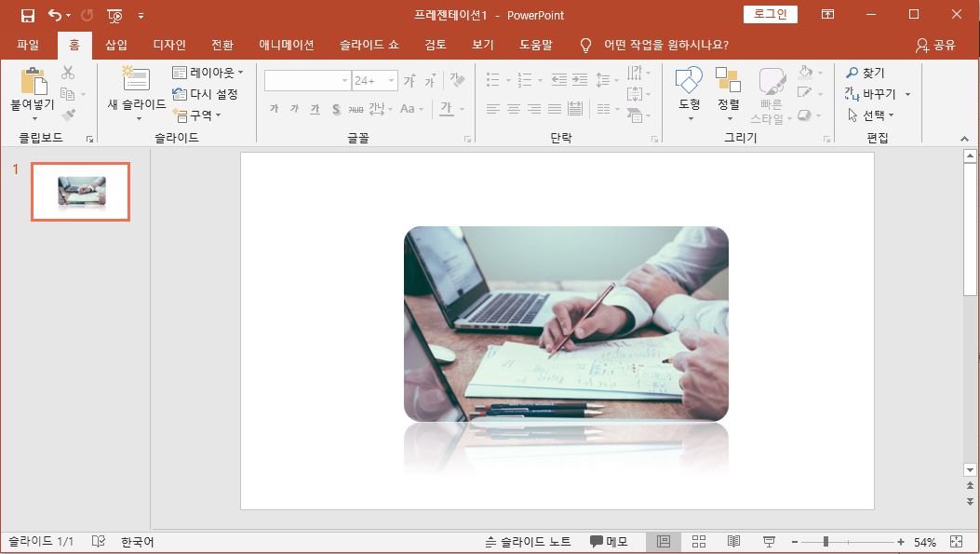Click the Tell Me search box
Viewport: 980px width, 554px height.
coord(665,45)
